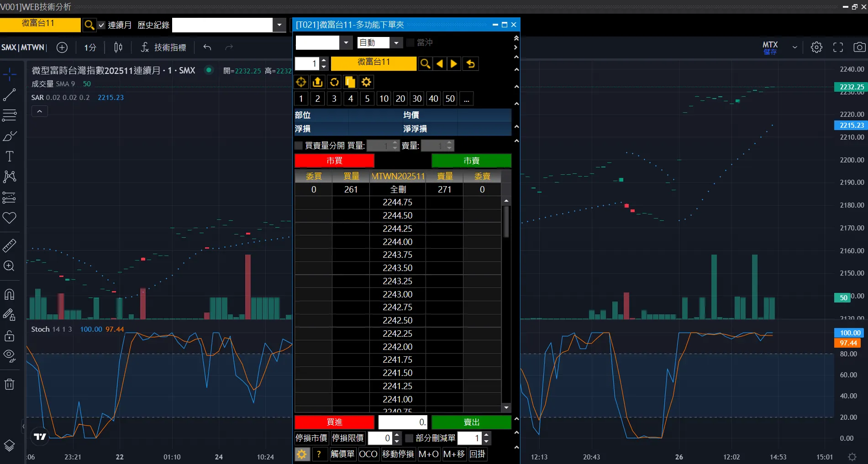
Task: Enable the 部分刪減單 checkbox
Action: (410, 438)
